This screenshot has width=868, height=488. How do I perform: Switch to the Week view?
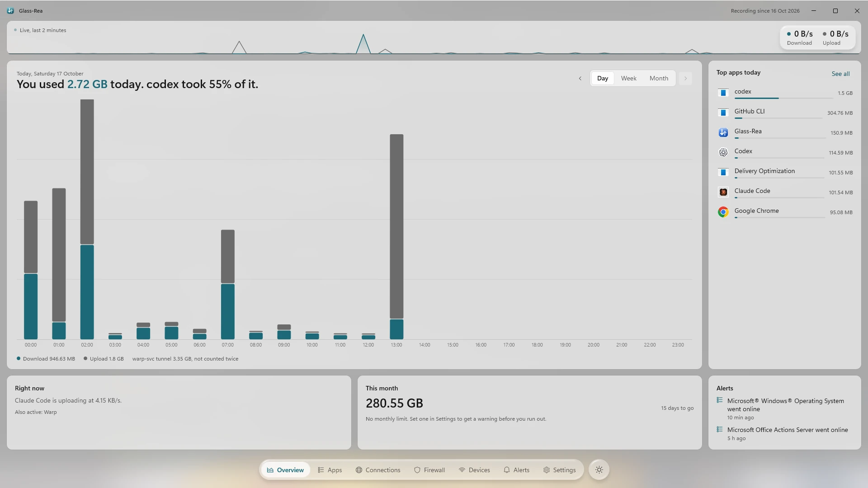pyautogui.click(x=628, y=78)
